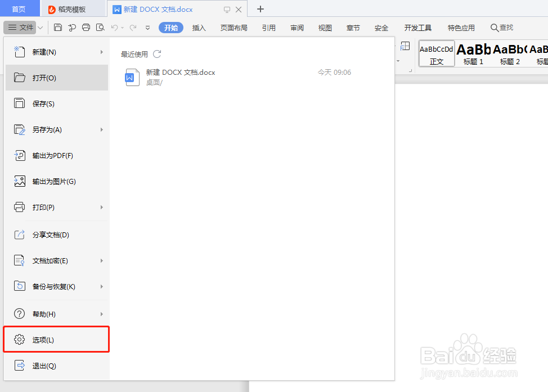The height and width of the screenshot is (392, 548).
Task: Click the Find search icon
Action: 494,28
